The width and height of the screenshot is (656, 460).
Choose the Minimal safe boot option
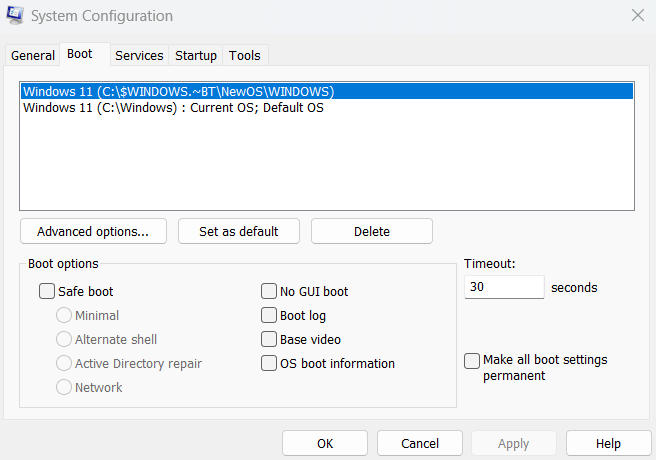pyautogui.click(x=64, y=315)
